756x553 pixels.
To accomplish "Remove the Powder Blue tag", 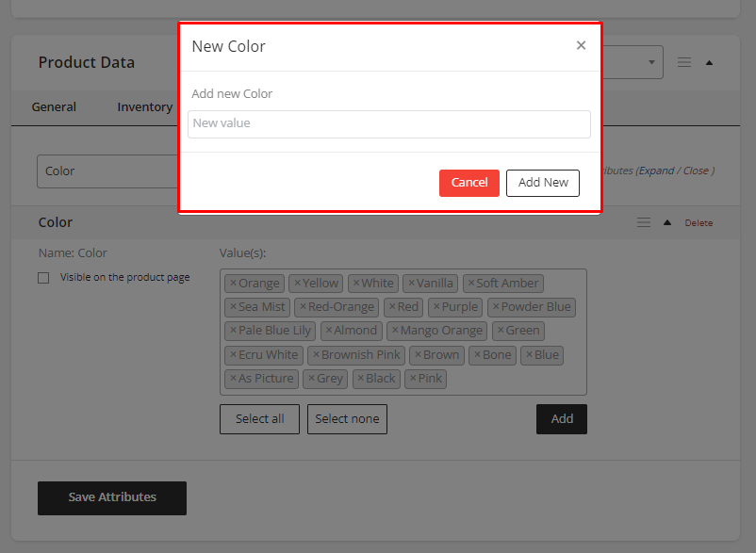I will tap(496, 307).
